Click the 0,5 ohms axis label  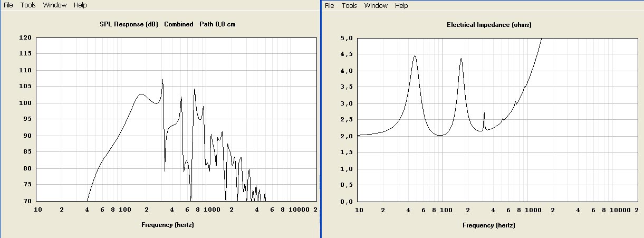[346, 185]
